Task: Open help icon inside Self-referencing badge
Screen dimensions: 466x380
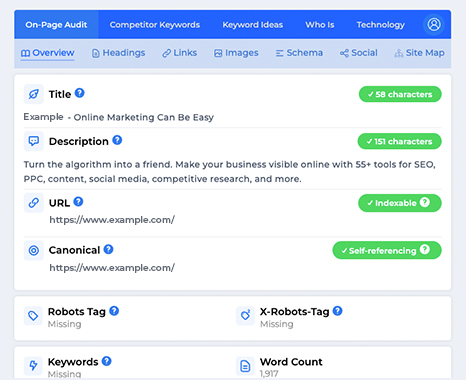Action: 425,250
